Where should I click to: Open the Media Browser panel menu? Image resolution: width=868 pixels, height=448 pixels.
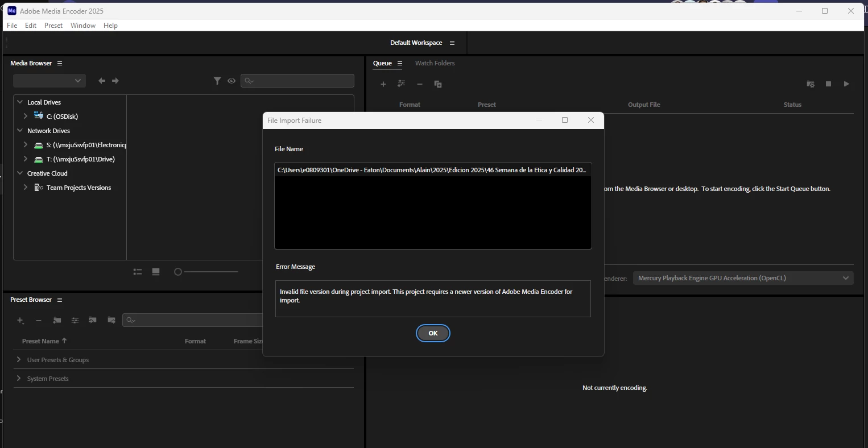click(60, 63)
